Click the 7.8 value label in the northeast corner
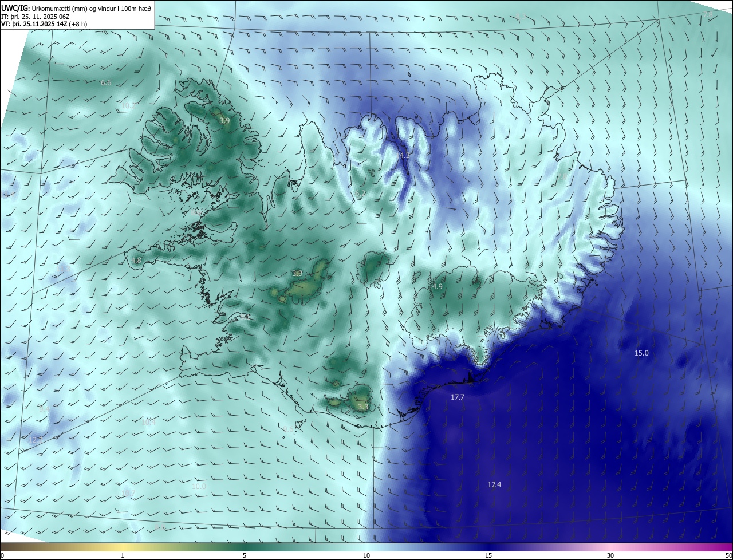The width and height of the screenshot is (733, 560). pos(708,14)
